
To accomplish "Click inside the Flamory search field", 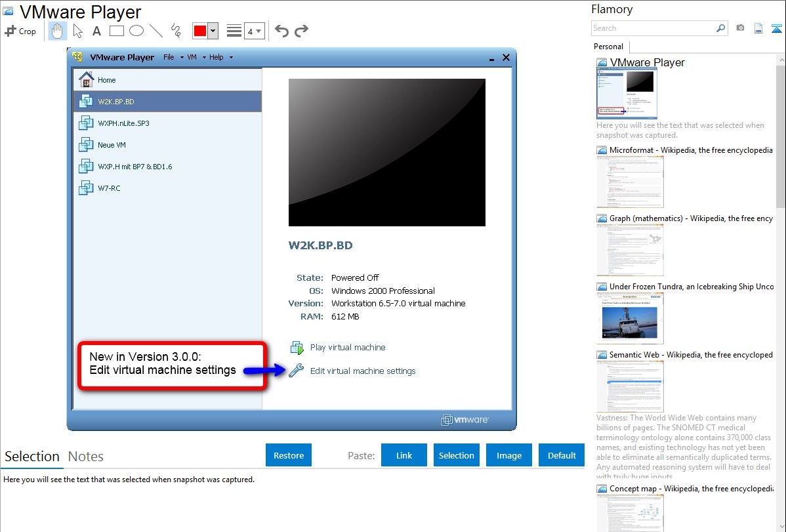I will (x=653, y=28).
